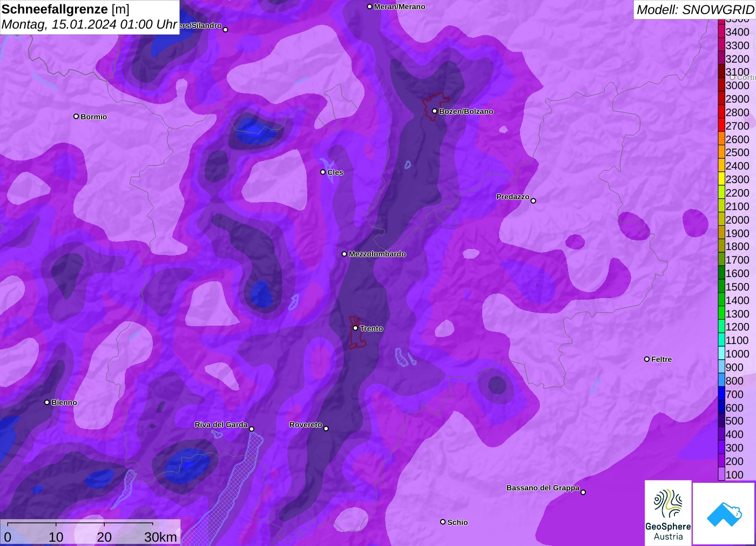
Task: Click the Bormio location marker
Action: pyautogui.click(x=76, y=116)
